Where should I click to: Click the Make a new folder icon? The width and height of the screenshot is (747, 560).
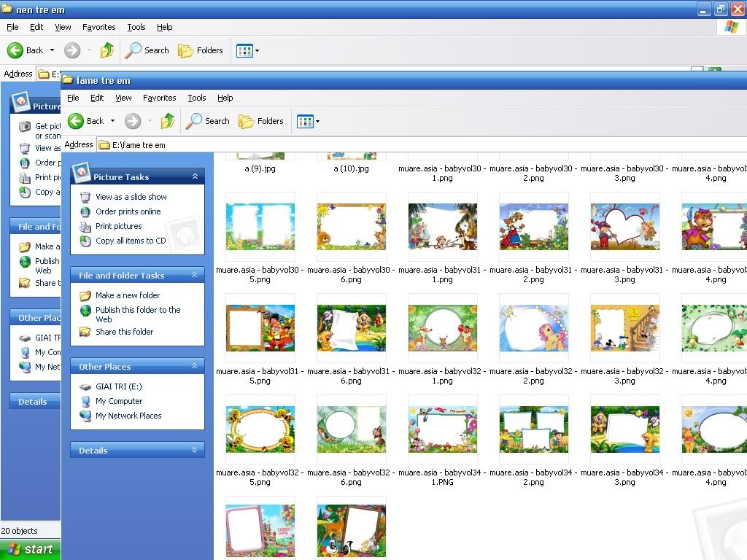coord(85,296)
